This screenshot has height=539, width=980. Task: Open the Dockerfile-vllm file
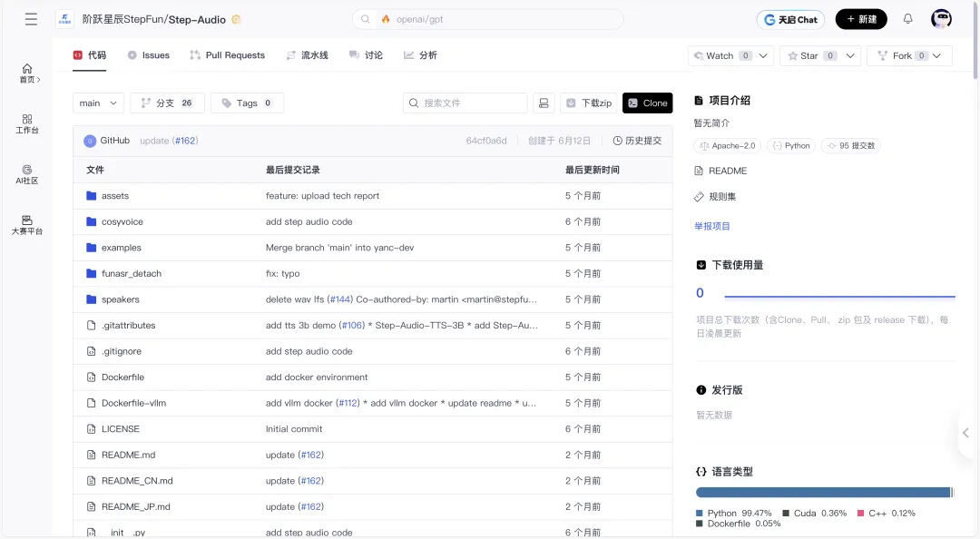[x=133, y=403]
